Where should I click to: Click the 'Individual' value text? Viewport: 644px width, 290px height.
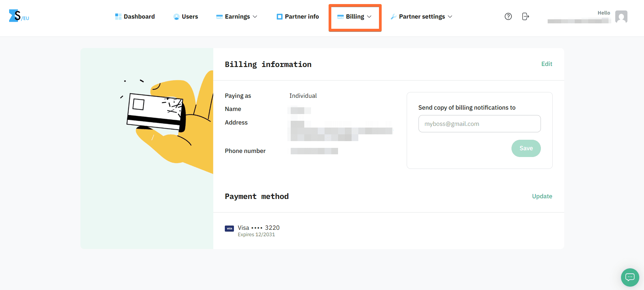(x=303, y=96)
